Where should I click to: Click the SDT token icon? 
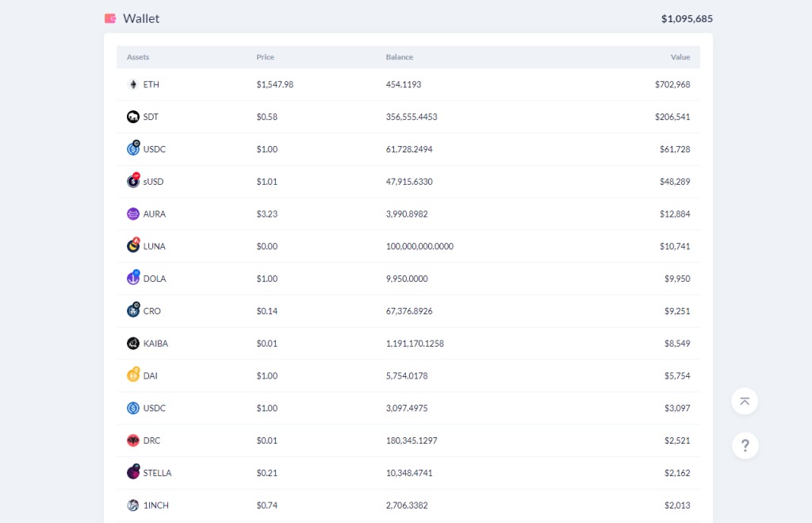pyautogui.click(x=133, y=117)
